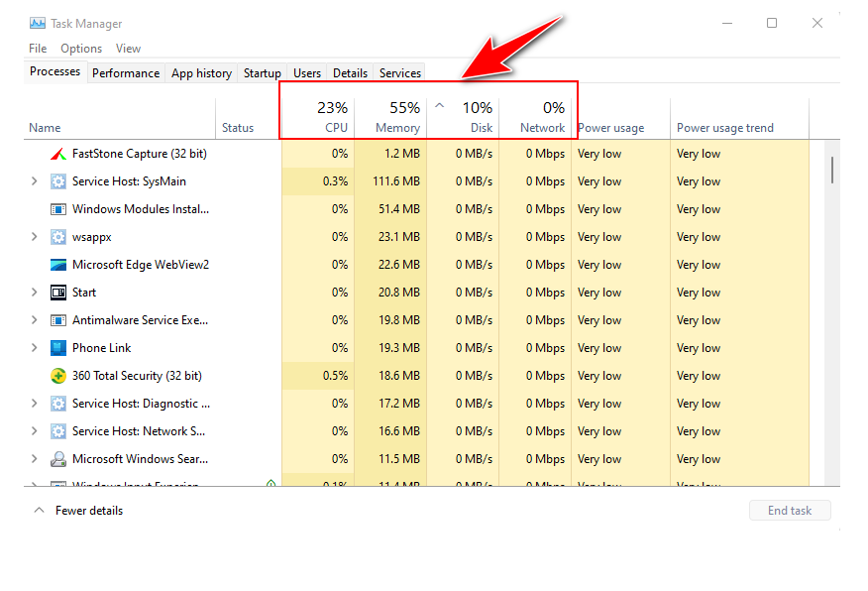Sort by Power usage trend column

pos(739,119)
